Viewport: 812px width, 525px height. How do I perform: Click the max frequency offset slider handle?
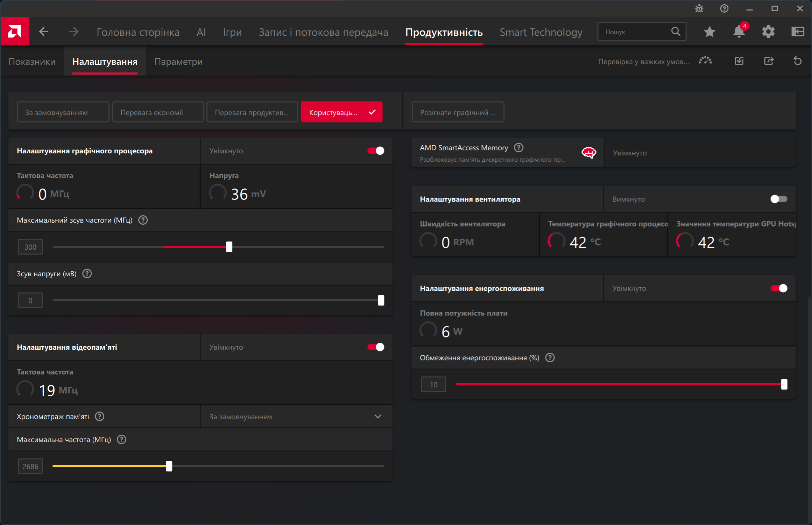coord(229,247)
